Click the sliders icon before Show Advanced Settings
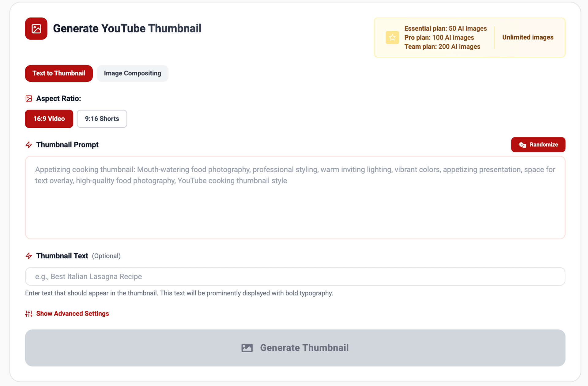 (28, 313)
